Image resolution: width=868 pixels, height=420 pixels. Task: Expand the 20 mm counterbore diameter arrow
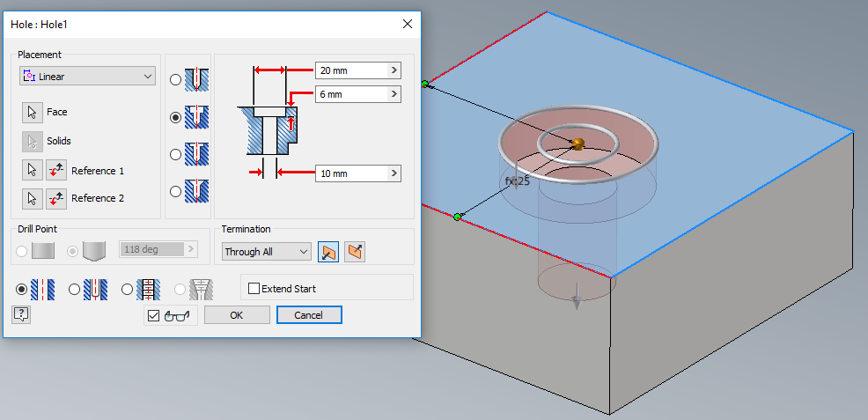tap(394, 70)
